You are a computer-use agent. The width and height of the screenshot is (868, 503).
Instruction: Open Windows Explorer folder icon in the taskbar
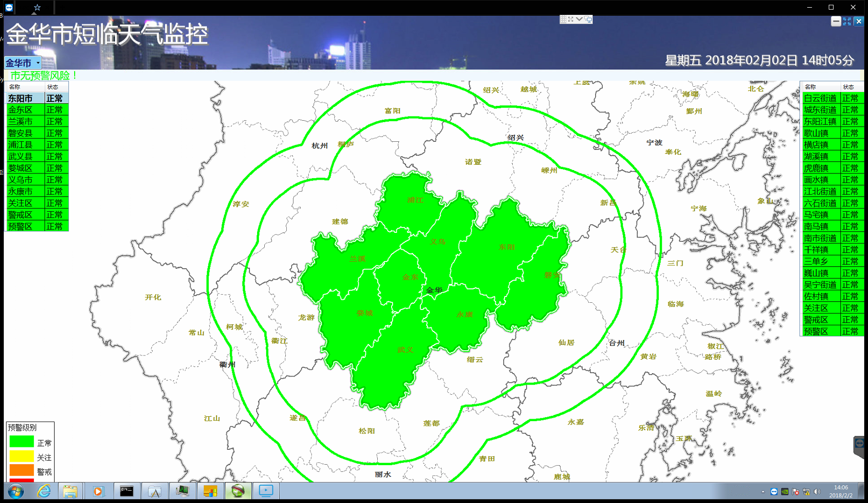click(71, 492)
